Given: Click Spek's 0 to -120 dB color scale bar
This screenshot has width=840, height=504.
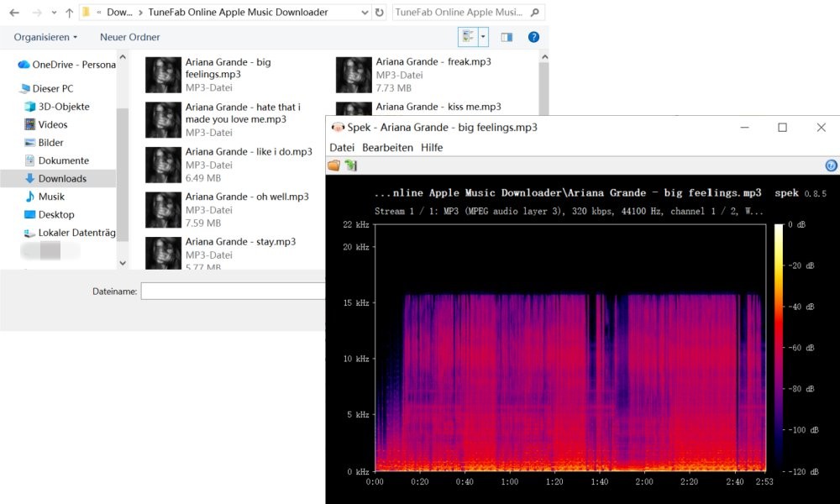Looking at the screenshot, I should point(779,348).
